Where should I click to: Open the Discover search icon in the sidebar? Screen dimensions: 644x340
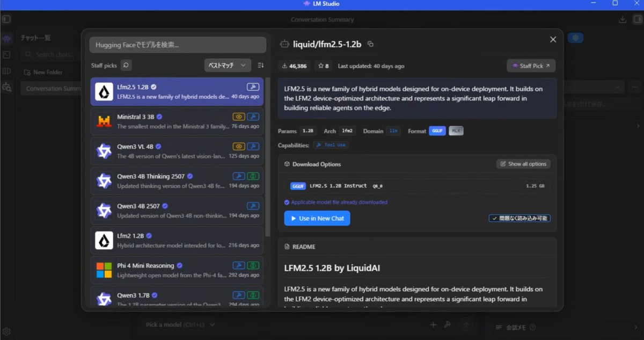tap(6, 86)
